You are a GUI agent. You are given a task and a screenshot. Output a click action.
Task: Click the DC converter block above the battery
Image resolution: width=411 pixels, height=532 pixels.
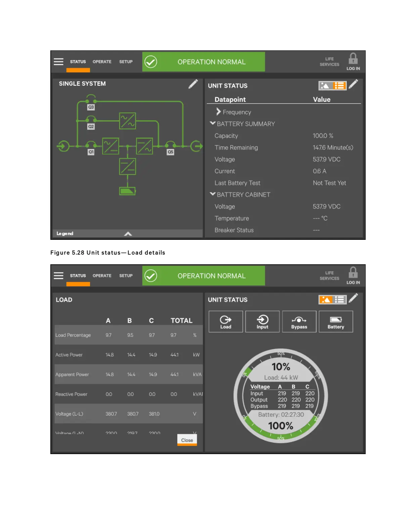128,167
